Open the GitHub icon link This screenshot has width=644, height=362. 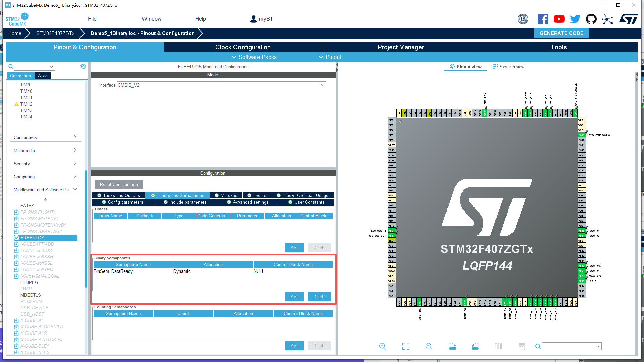pyautogui.click(x=591, y=19)
